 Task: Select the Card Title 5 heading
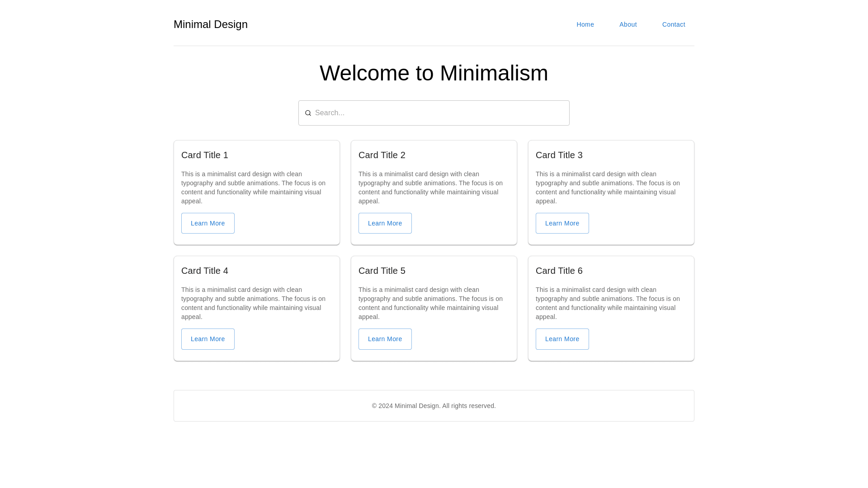tap(382, 271)
